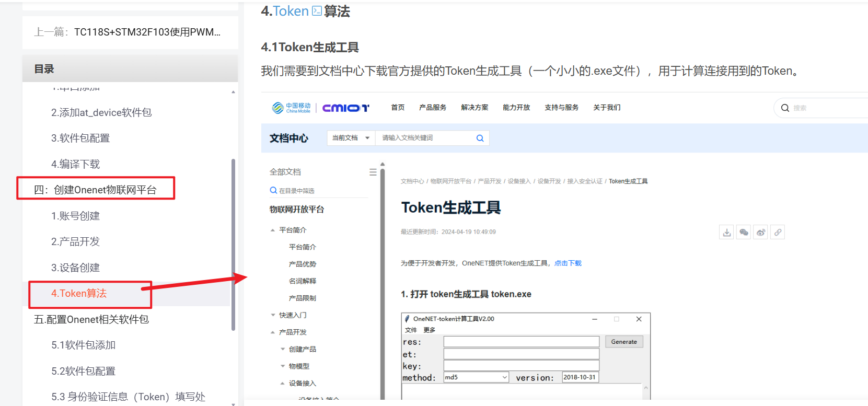Click the 点击下载 link
Viewport: 868px width, 406px height.
coord(568,263)
